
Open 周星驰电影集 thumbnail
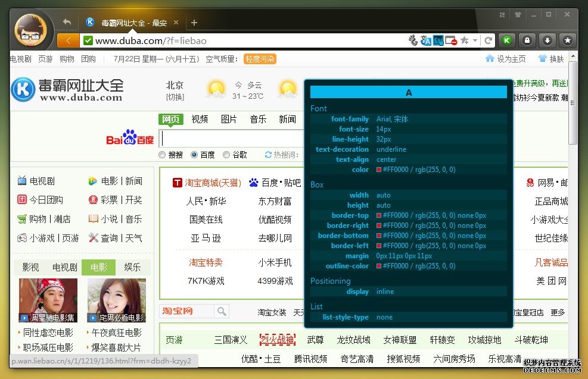pos(48,300)
